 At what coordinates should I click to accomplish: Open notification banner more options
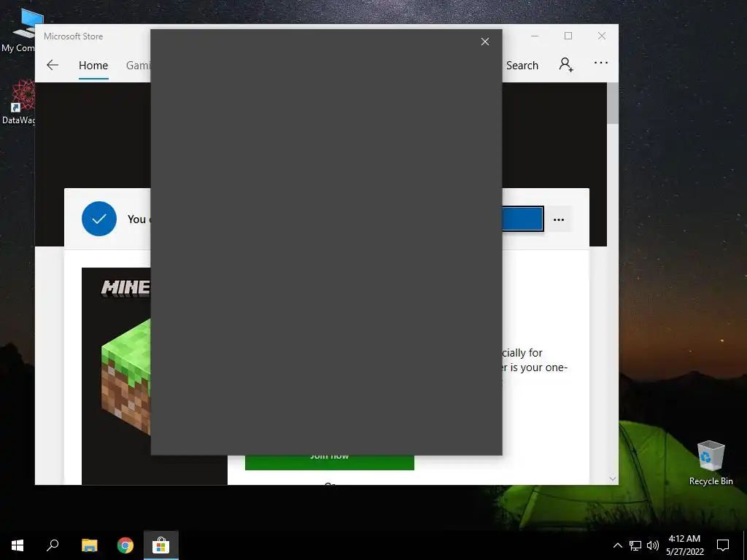(558, 219)
